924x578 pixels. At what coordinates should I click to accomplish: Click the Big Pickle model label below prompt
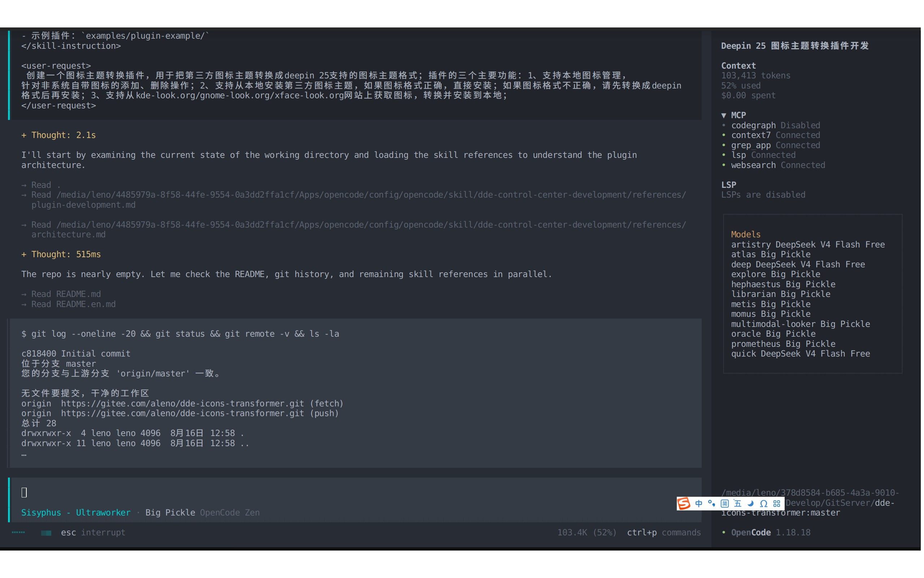pos(170,513)
